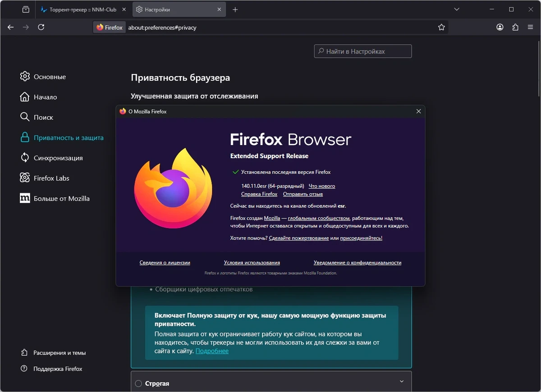Viewport: 541px width, 392px height.
Task: Open Условия использования link
Action: [252, 263]
